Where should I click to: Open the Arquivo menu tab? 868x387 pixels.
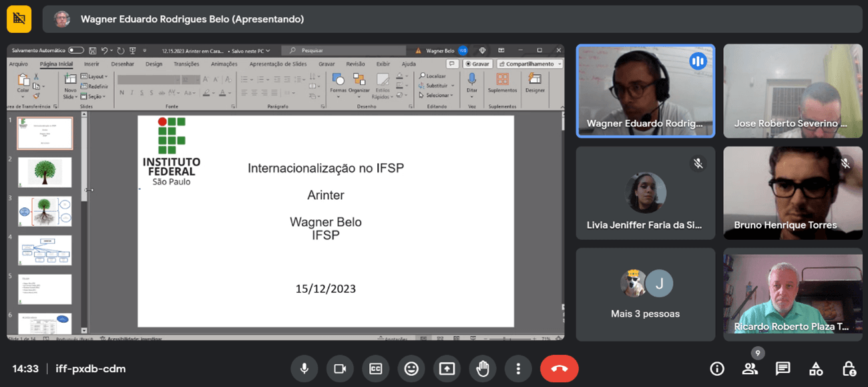(x=18, y=64)
